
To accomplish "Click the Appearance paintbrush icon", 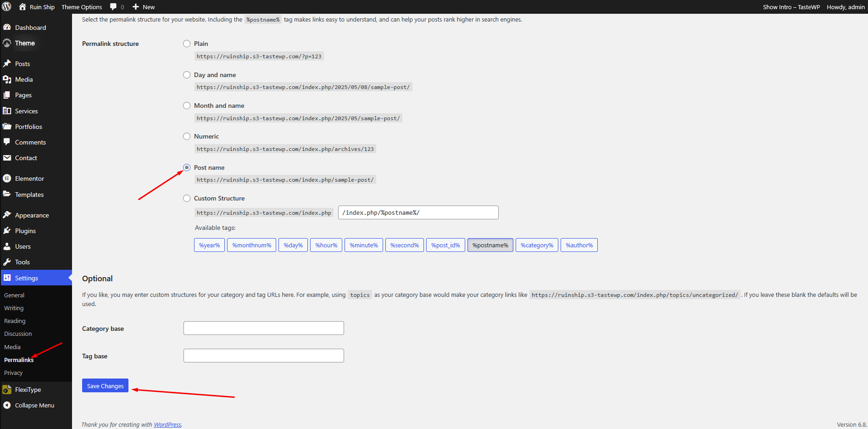I will [7, 215].
